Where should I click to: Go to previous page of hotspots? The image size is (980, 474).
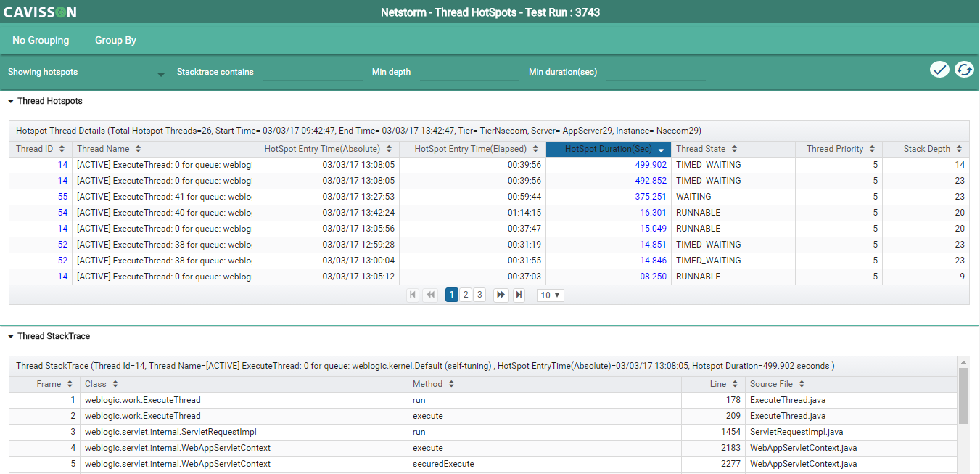coord(431,295)
